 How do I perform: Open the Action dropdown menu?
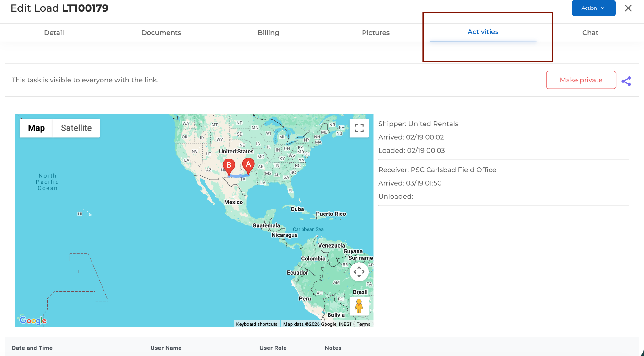(593, 8)
